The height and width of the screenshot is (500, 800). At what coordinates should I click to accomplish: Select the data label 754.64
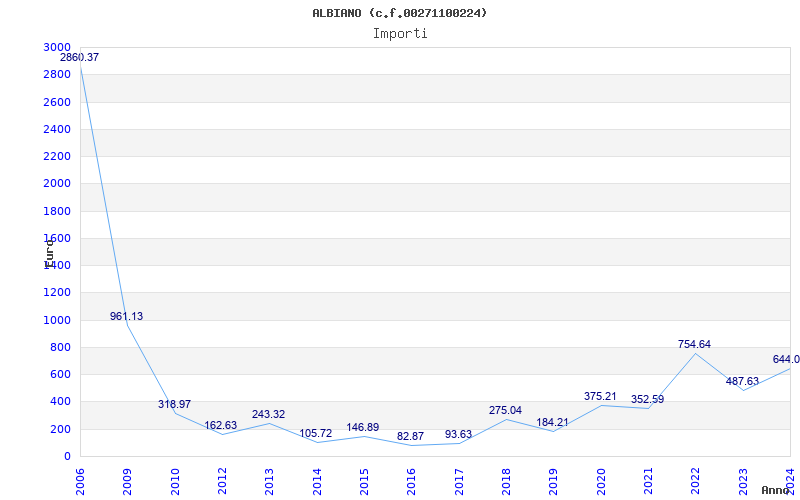pos(694,344)
